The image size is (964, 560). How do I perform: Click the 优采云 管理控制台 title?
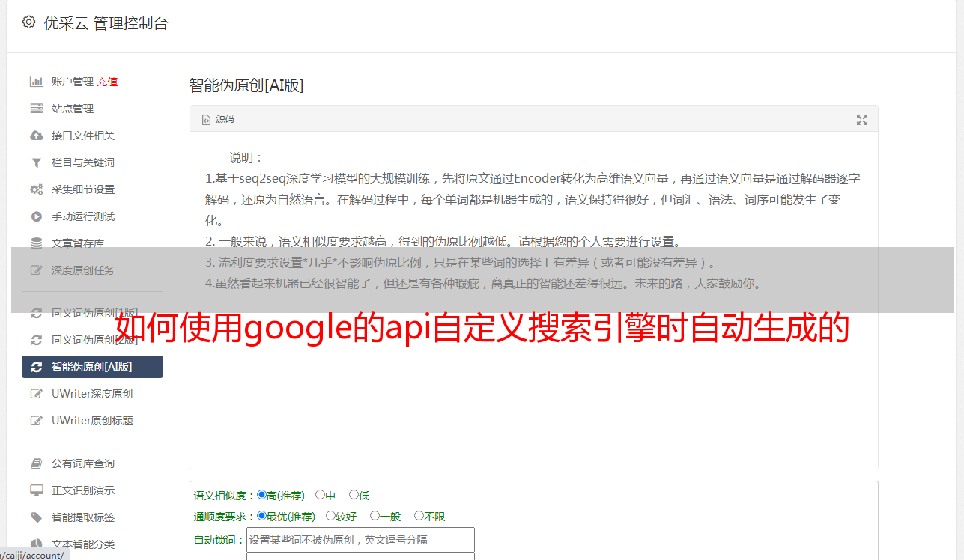tap(106, 23)
